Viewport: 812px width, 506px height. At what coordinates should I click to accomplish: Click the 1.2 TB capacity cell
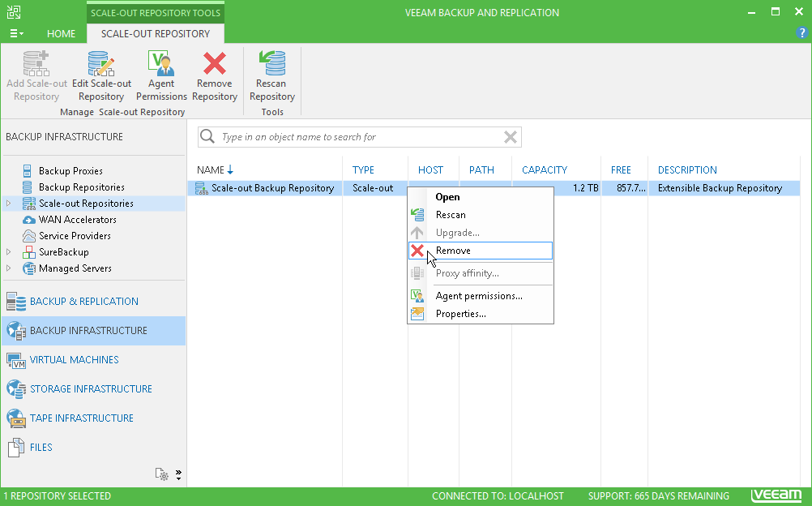(586, 188)
